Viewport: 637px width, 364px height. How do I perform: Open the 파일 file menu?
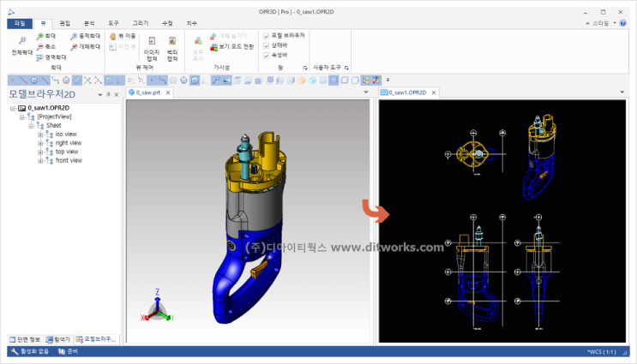click(20, 23)
